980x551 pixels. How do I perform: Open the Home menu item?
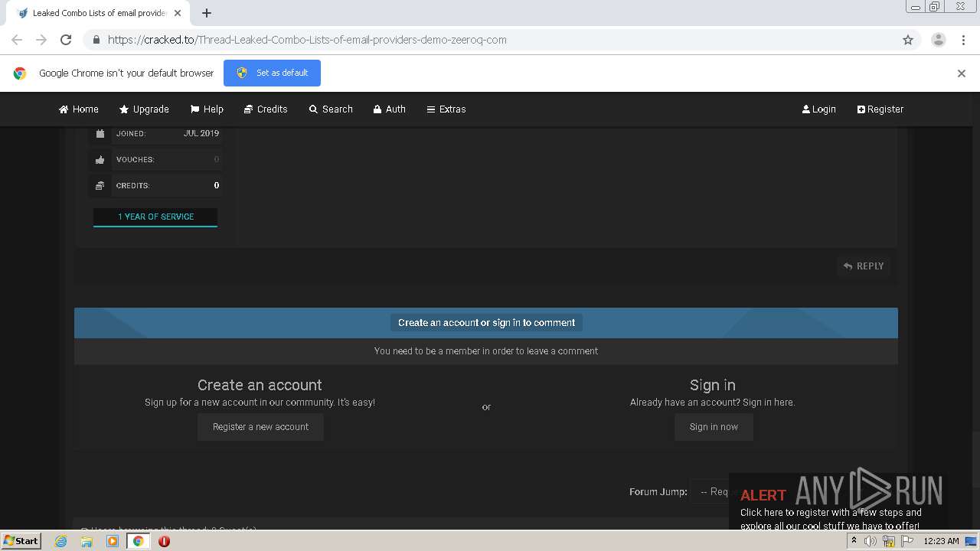click(x=79, y=109)
